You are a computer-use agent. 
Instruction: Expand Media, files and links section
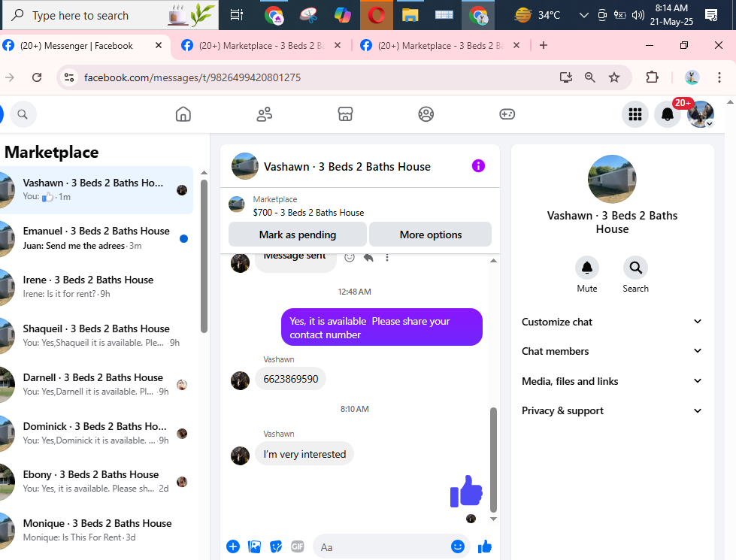[x=612, y=381]
